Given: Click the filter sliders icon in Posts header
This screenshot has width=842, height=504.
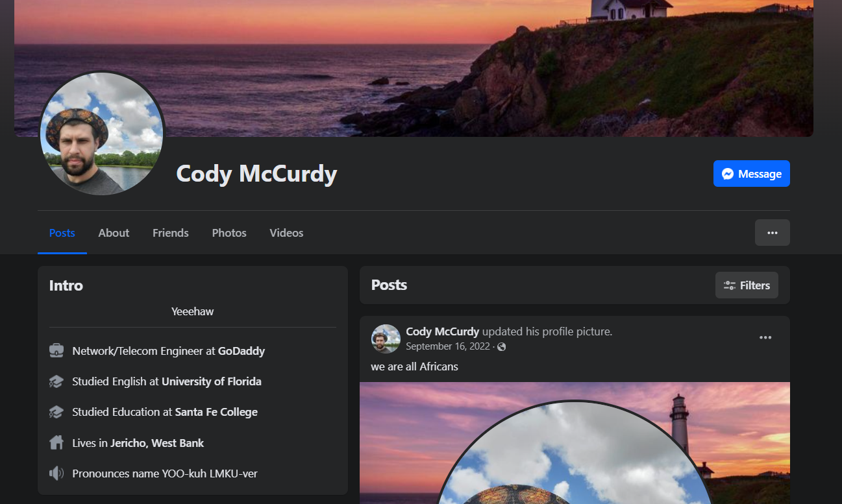Looking at the screenshot, I should (730, 285).
